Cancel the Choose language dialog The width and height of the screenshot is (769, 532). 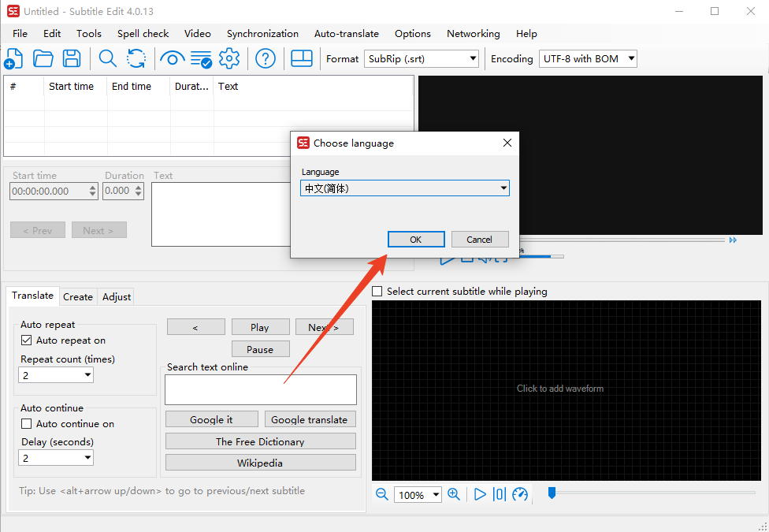[480, 240]
